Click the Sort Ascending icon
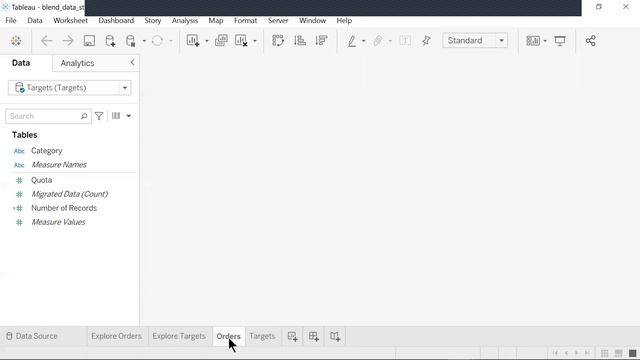Image resolution: width=640 pixels, height=360 pixels. 300,40
